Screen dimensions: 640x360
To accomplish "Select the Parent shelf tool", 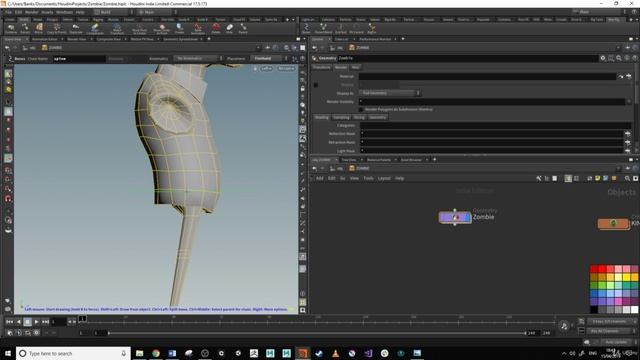I will (x=243, y=29).
